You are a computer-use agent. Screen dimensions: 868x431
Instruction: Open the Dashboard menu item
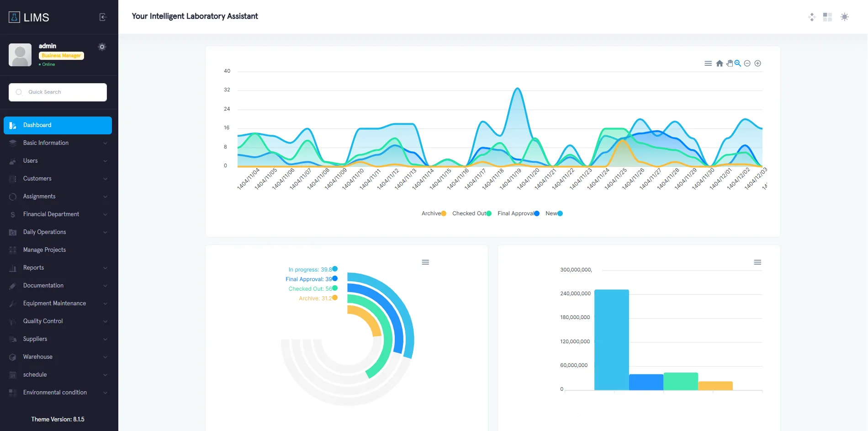coord(58,125)
